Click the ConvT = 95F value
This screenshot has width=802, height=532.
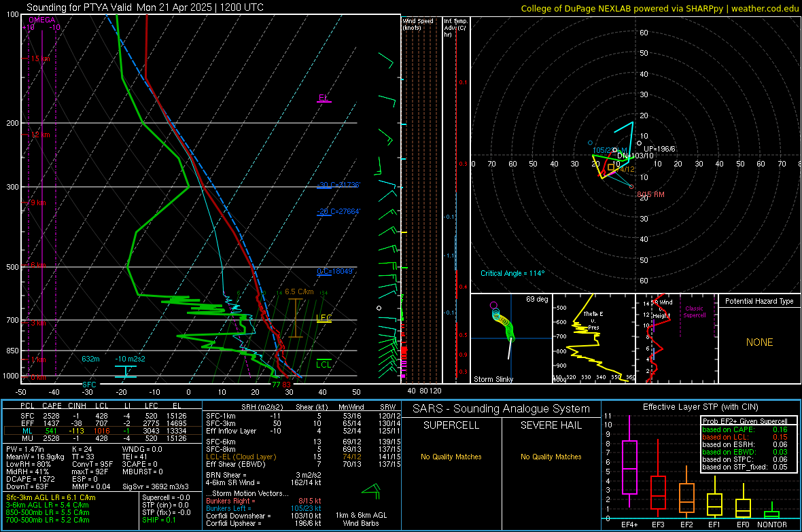click(x=92, y=464)
